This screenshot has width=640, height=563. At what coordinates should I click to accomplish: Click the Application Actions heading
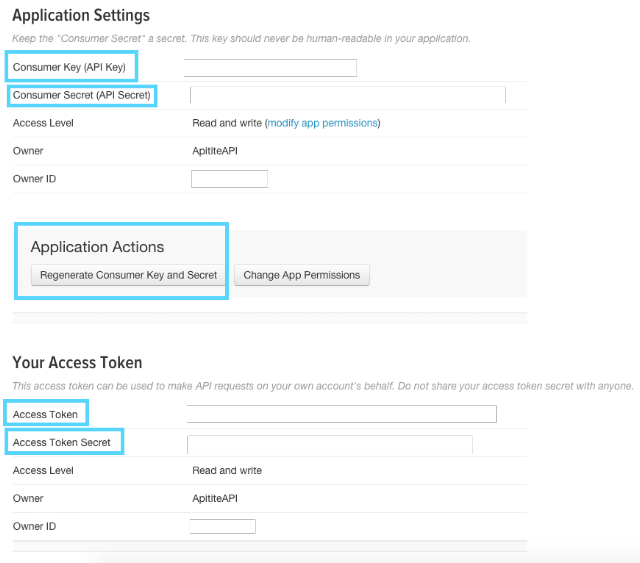point(97,247)
